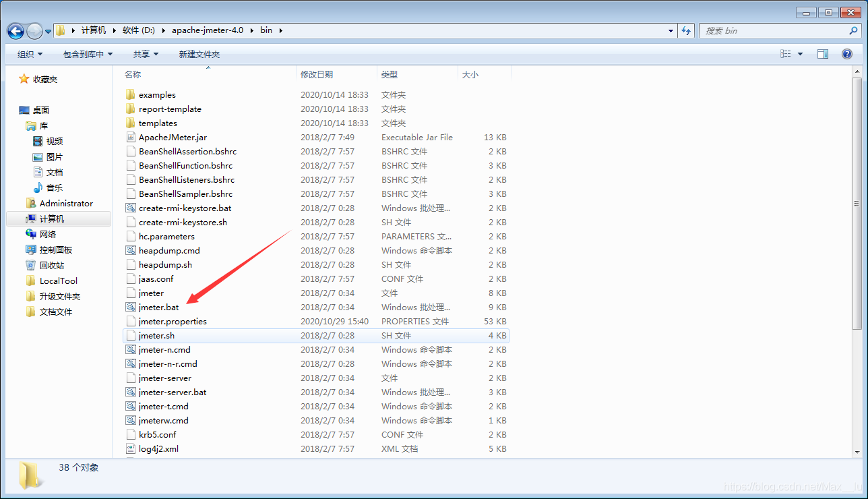
Task: Click scrollbar down arrow of file list
Action: point(857,452)
